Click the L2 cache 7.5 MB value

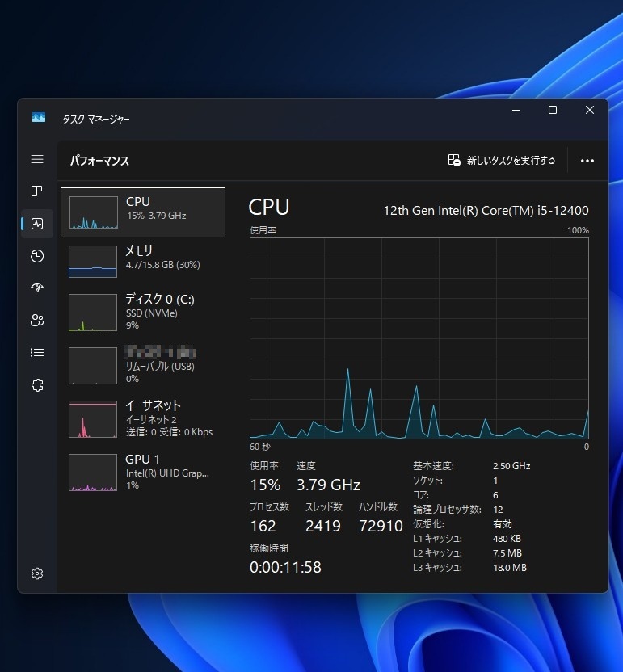[507, 552]
